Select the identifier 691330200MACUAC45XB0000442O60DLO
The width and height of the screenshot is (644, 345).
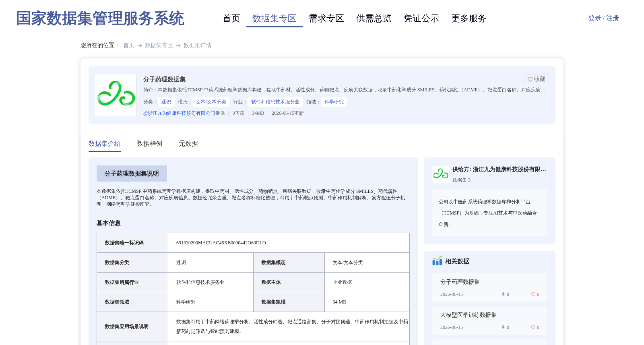(x=221, y=243)
